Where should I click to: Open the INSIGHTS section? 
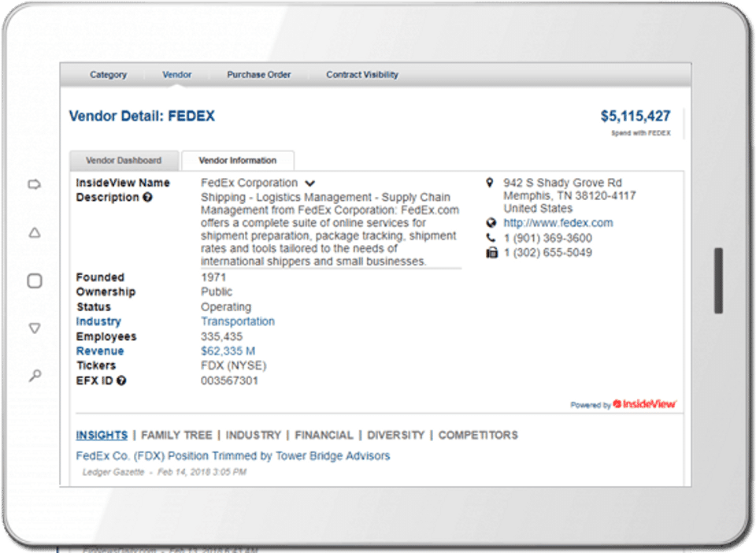[102, 435]
